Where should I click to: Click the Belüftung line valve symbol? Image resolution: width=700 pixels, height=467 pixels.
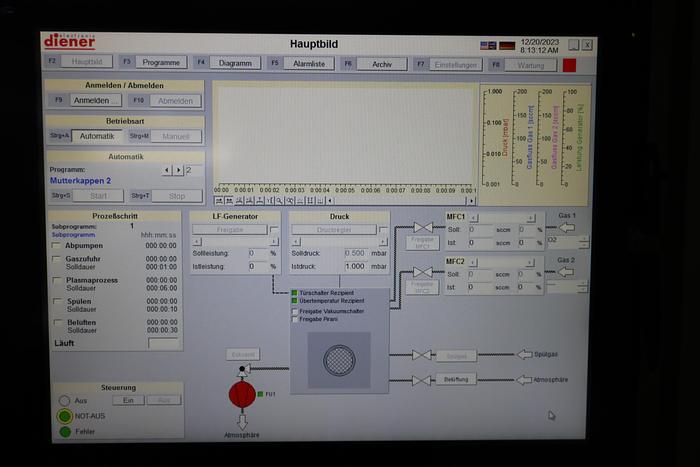coord(422,380)
